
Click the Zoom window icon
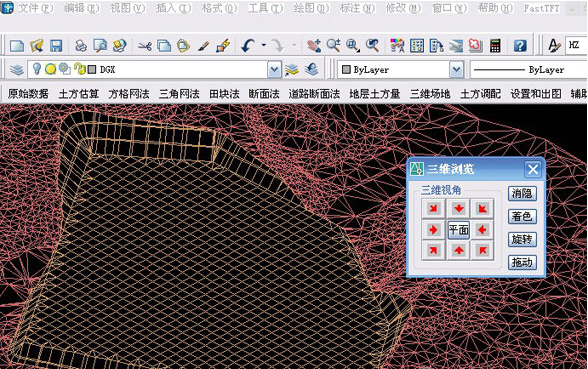pos(352,46)
